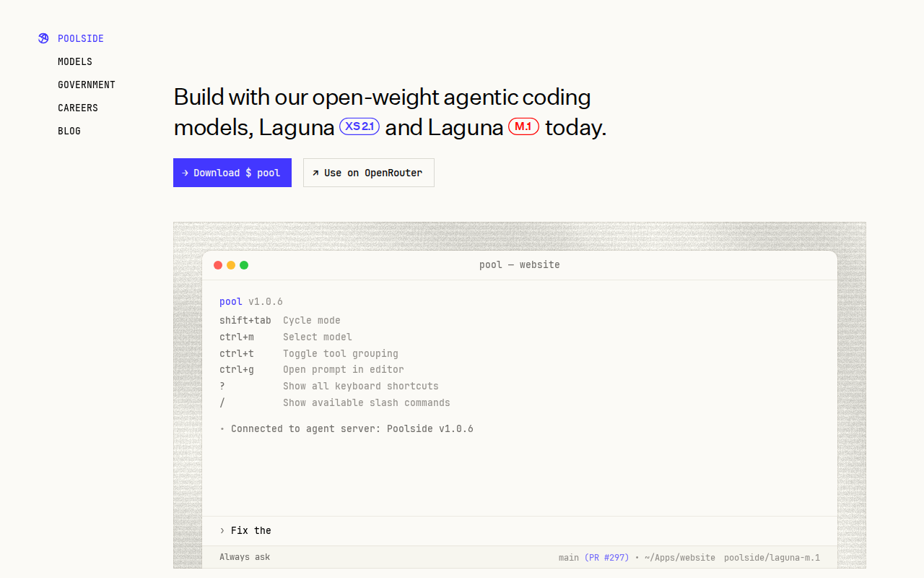This screenshot has width=924, height=578.
Task: Click the 'Open prompt in editor' description
Action: pyautogui.click(x=344, y=369)
